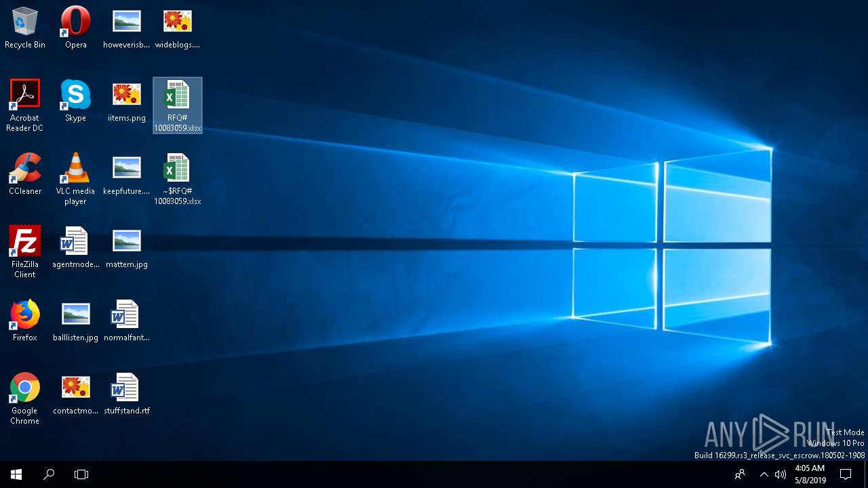This screenshot has height=488, width=868.
Task: Select RFQ# 10083059.xlsx Excel file
Action: click(x=177, y=105)
